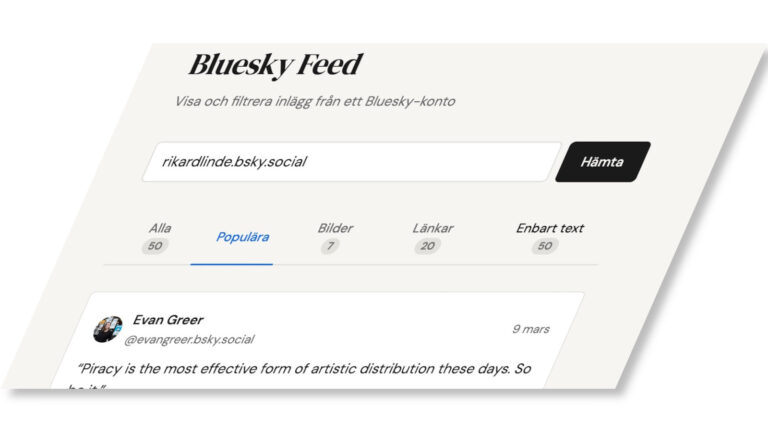This screenshot has height=432, width=768.
Task: Click the 50 badge under Enbart text
Action: 545,246
